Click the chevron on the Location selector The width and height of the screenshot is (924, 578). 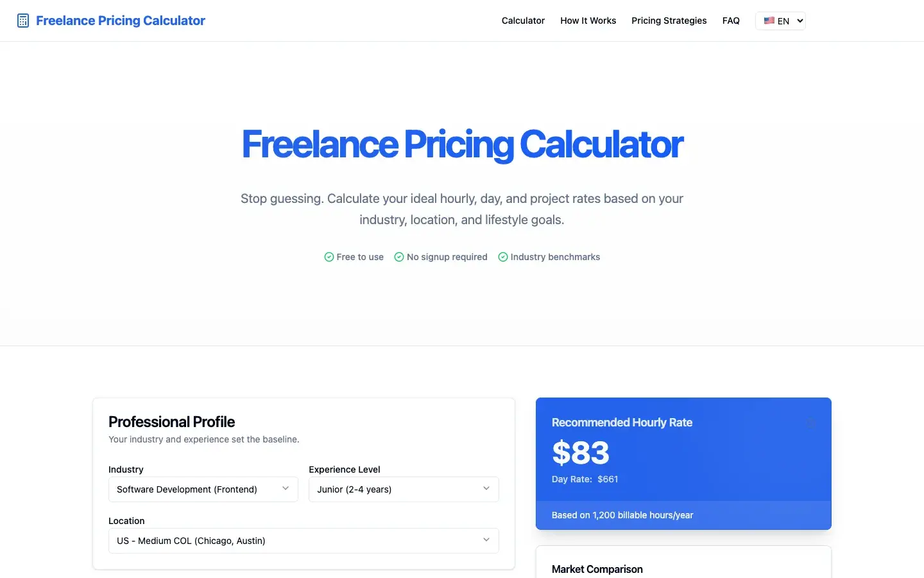pyautogui.click(x=486, y=540)
